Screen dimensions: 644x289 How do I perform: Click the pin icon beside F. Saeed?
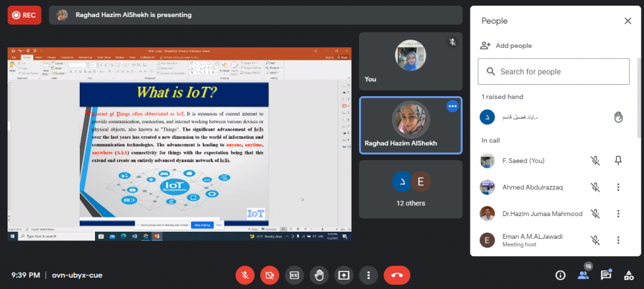(618, 161)
